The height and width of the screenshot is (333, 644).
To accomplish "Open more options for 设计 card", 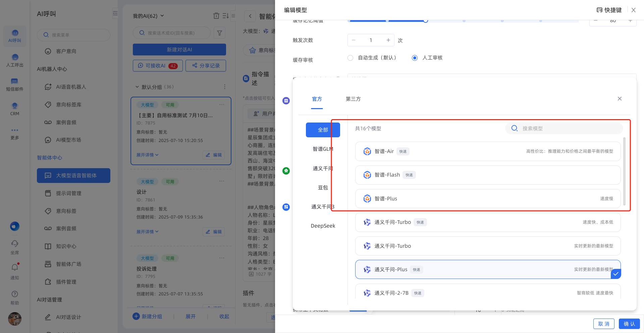I will [x=222, y=181].
